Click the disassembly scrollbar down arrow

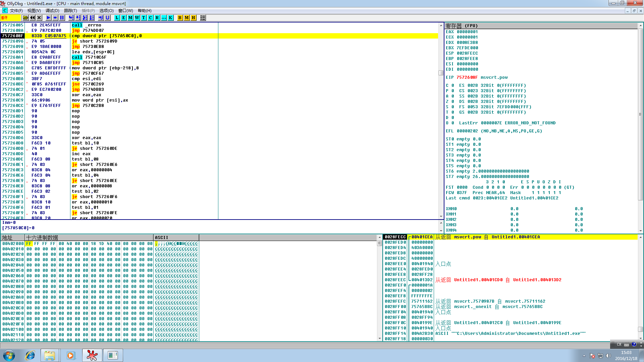click(x=441, y=217)
